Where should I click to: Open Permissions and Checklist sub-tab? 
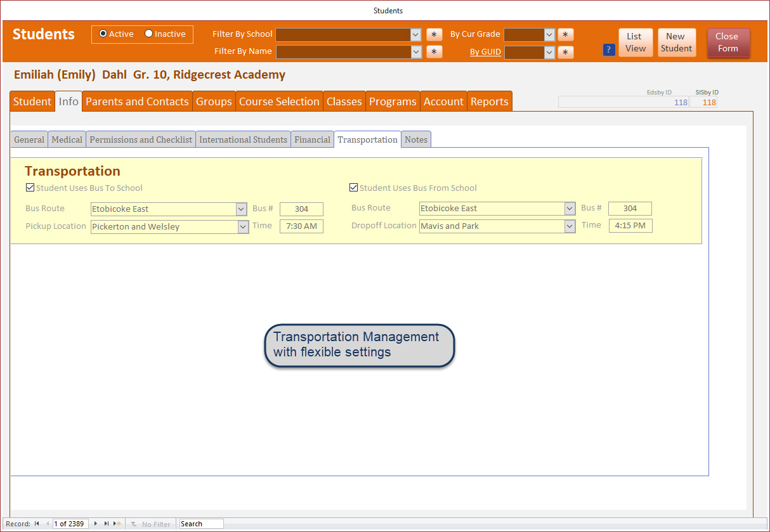point(141,139)
